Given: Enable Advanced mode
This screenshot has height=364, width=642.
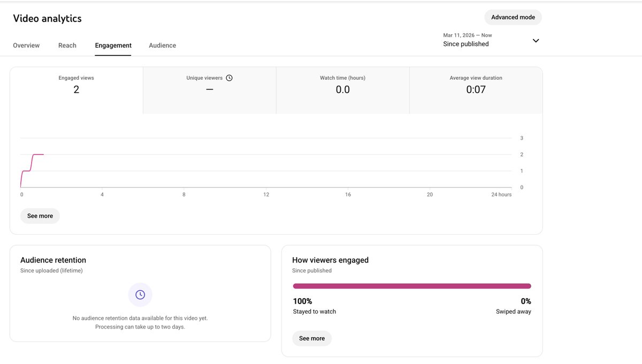Looking at the screenshot, I should pos(513,17).
